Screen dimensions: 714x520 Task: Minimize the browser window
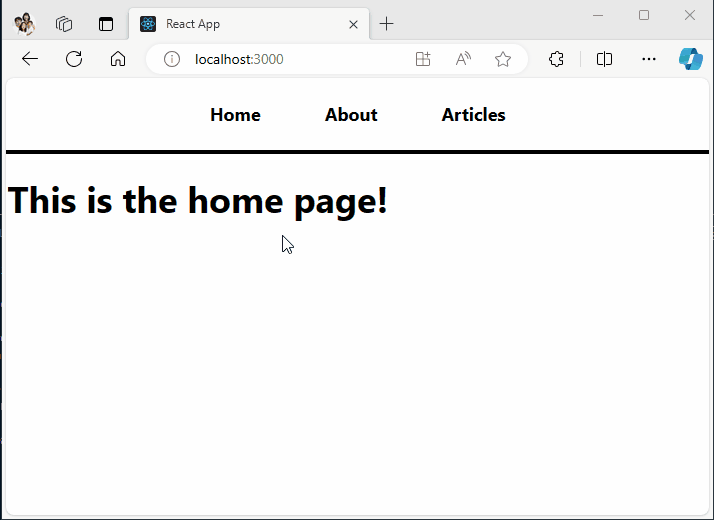tap(598, 15)
